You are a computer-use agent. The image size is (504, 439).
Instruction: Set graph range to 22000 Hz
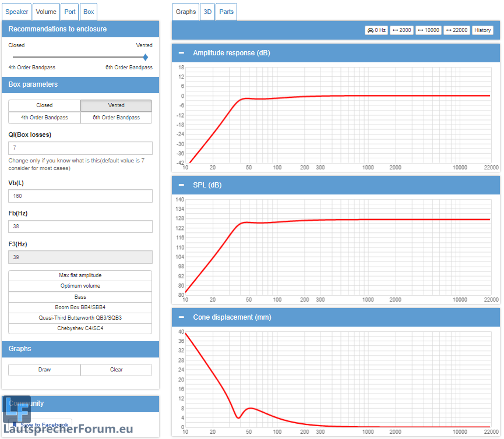coord(456,30)
